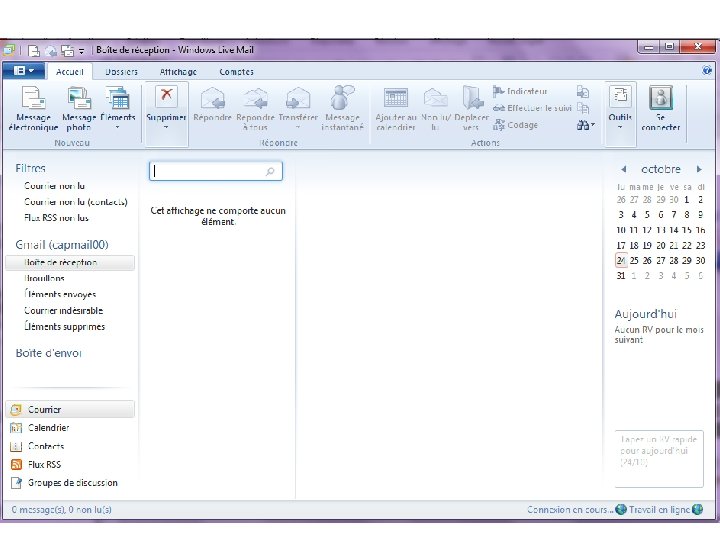The image size is (720, 540).
Task: Click the Déplacer vers icon
Action: (x=472, y=109)
